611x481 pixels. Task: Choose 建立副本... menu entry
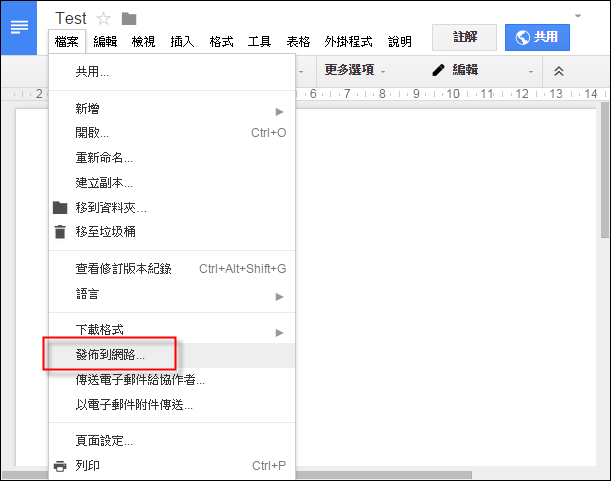[x=172, y=183]
